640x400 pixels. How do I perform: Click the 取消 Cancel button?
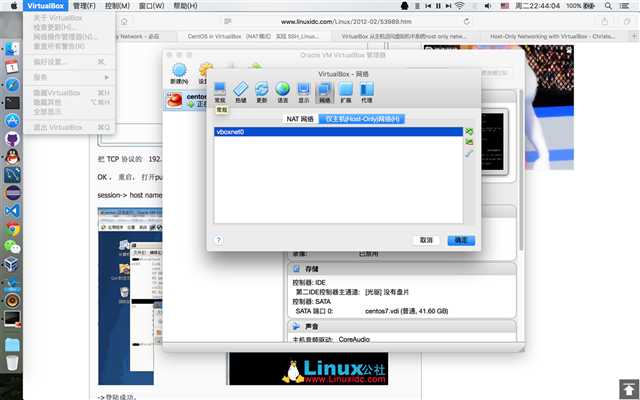[x=426, y=240]
